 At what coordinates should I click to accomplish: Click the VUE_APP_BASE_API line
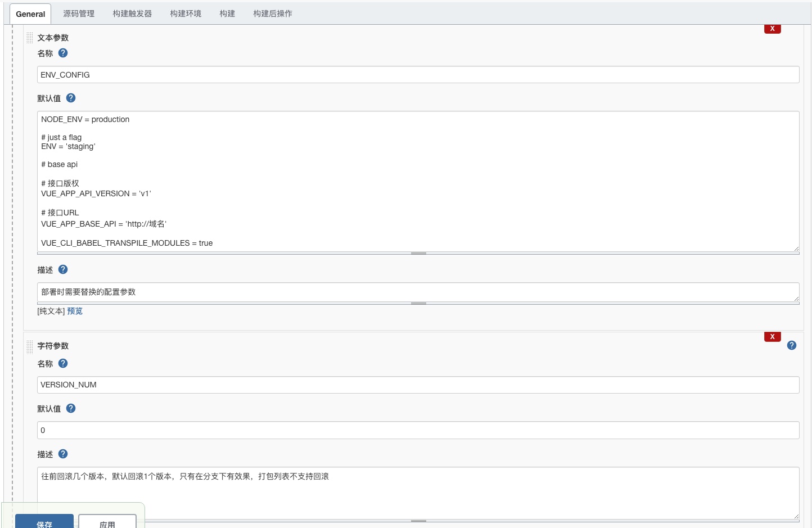click(104, 224)
